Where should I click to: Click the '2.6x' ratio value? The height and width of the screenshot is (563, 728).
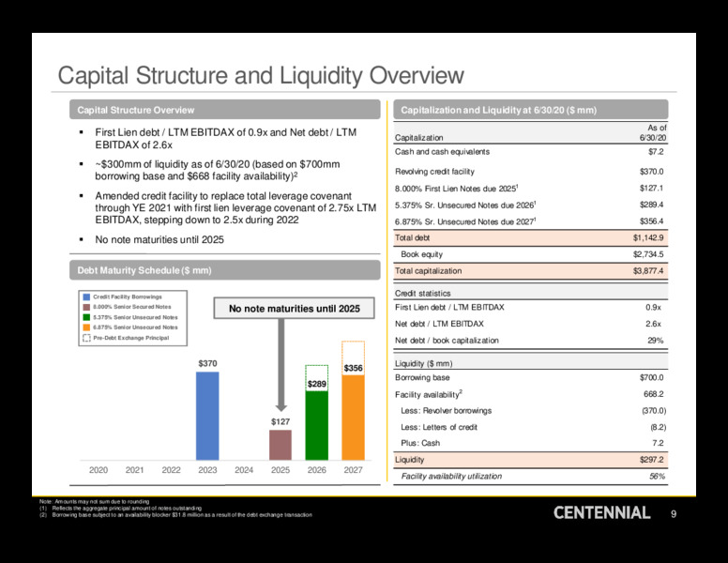click(654, 324)
